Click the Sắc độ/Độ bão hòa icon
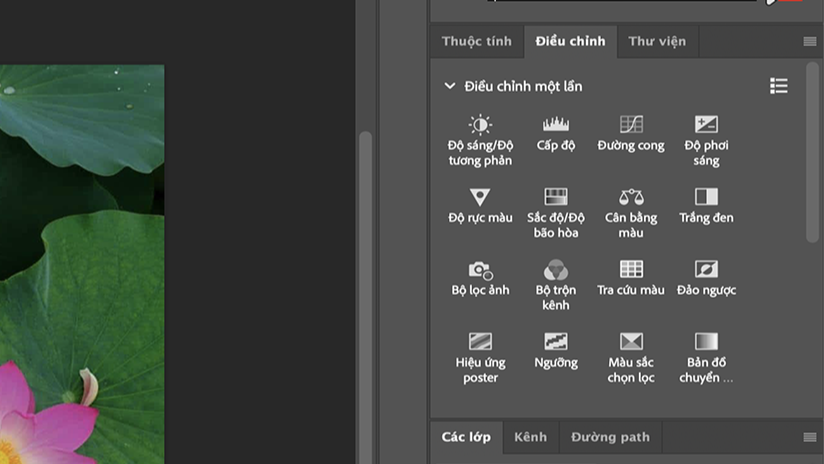 [x=556, y=197]
